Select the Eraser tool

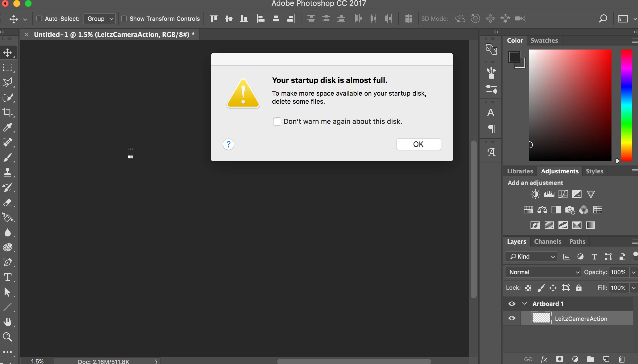pos(7,202)
